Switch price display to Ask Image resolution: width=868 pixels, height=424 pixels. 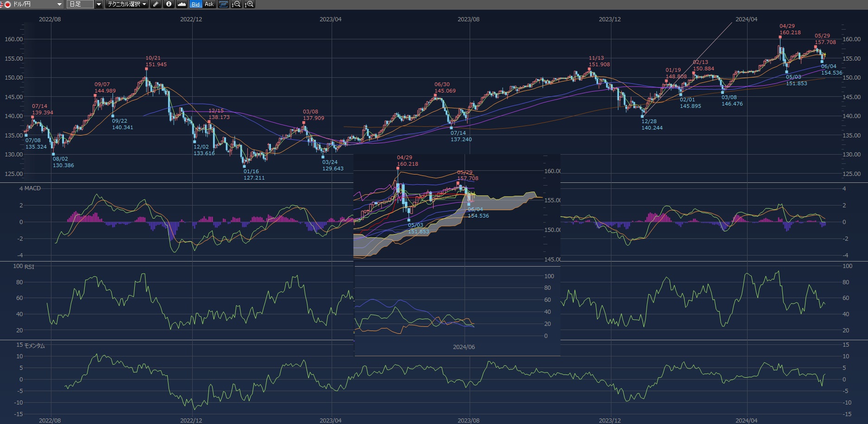pyautogui.click(x=209, y=4)
